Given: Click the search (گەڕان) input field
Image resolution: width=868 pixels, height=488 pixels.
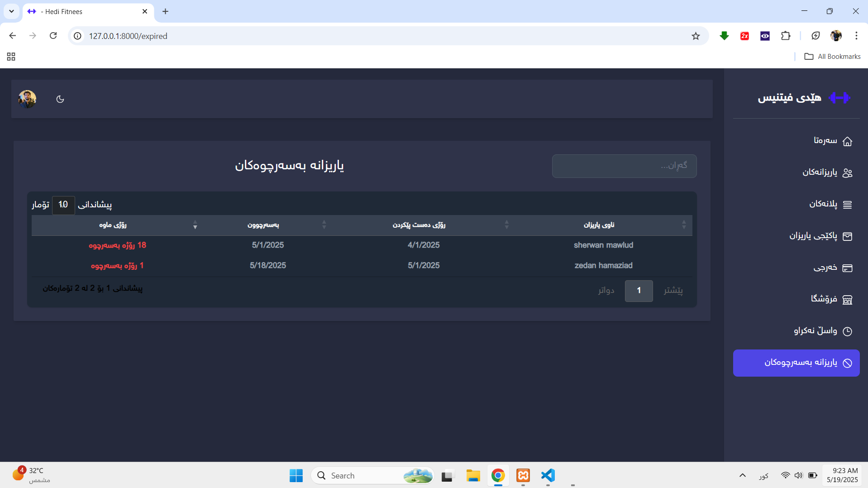Looking at the screenshot, I should (x=624, y=166).
